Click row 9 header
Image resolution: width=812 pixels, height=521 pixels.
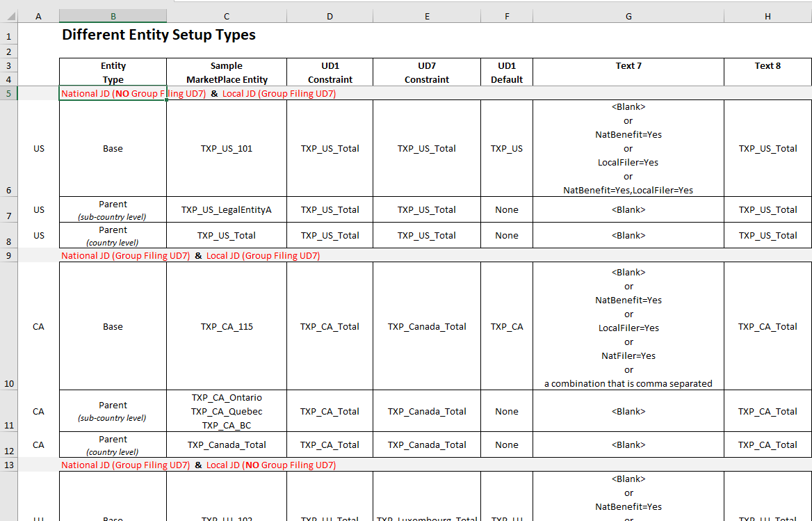click(x=8, y=255)
